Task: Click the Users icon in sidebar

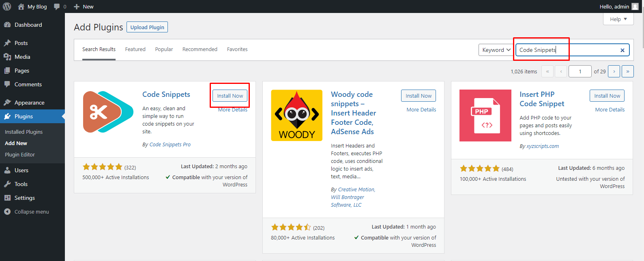Action: [7, 170]
